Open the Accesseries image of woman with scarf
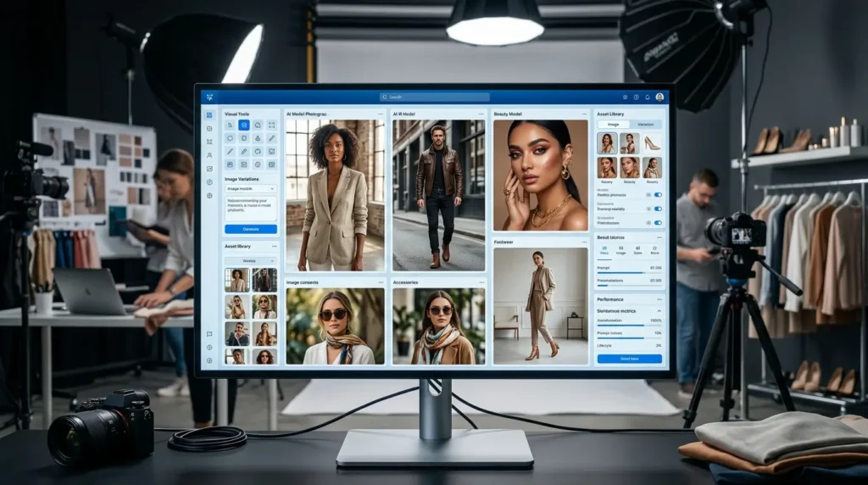 (438, 326)
